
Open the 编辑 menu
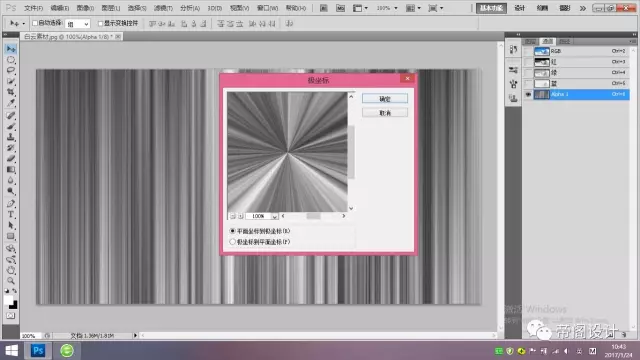point(60,8)
